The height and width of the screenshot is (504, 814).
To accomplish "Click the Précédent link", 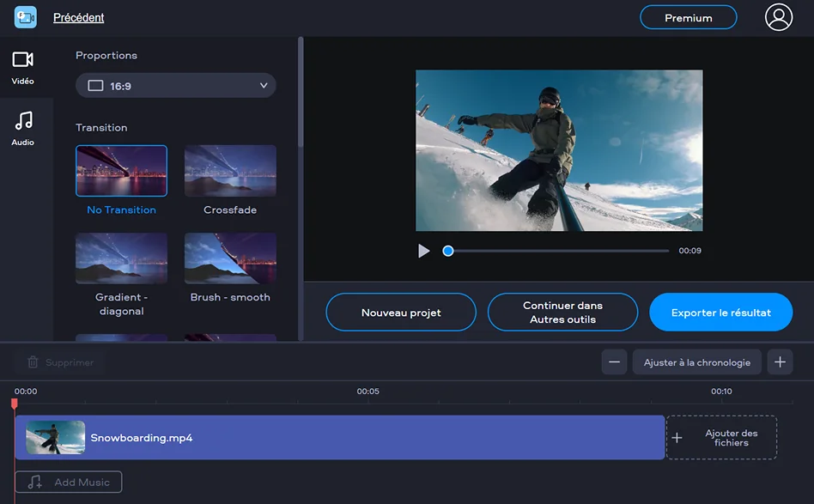I will point(78,18).
